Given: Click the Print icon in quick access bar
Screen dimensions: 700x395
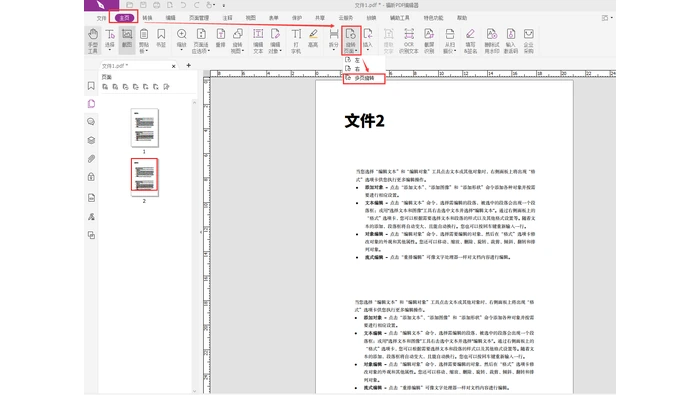Looking at the screenshot, I should pos(156,5).
